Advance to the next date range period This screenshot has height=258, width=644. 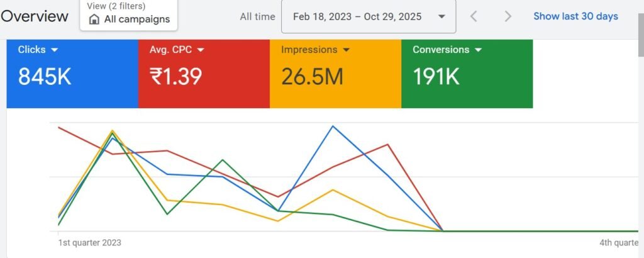[508, 16]
